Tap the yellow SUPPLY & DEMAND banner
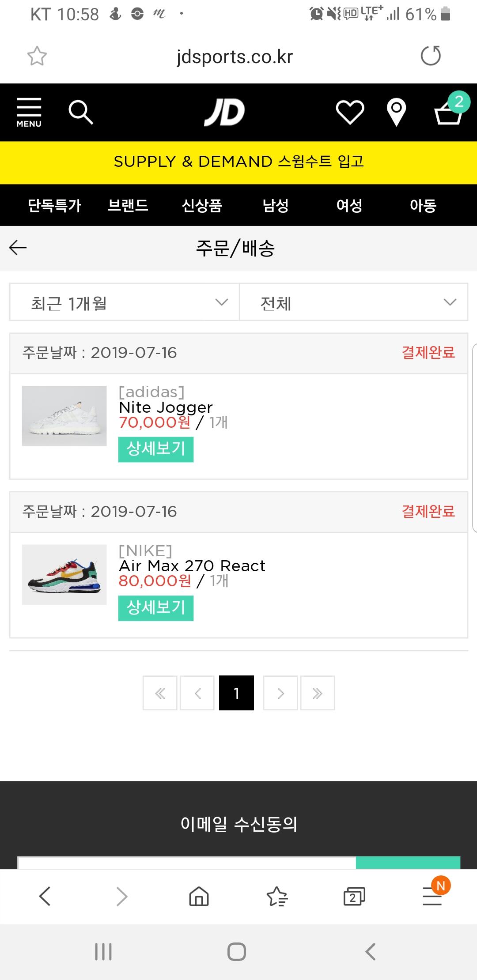This screenshot has width=477, height=980. click(x=238, y=162)
